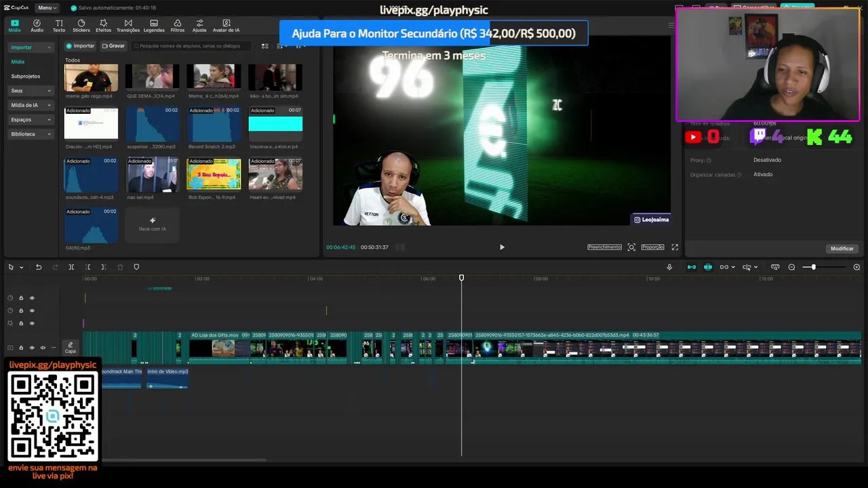Click the Importar button with plus icon

[80, 46]
